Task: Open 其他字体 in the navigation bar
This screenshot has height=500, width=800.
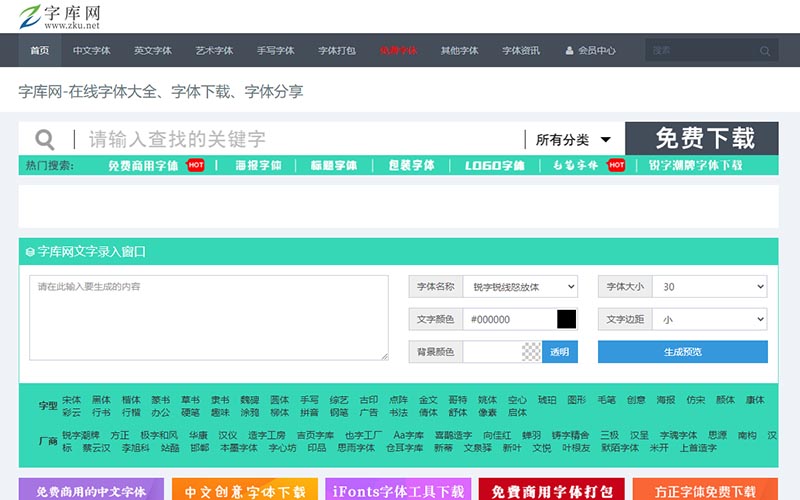Action: (x=459, y=51)
